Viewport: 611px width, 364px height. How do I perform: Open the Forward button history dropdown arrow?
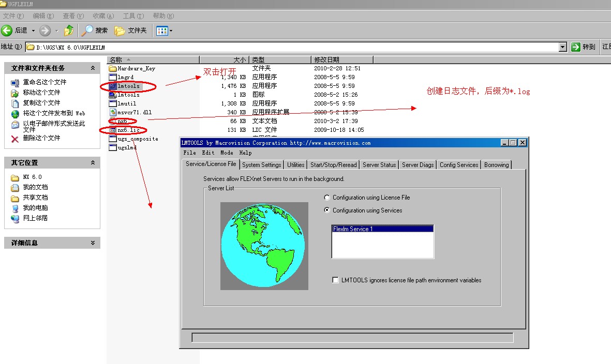(x=56, y=31)
